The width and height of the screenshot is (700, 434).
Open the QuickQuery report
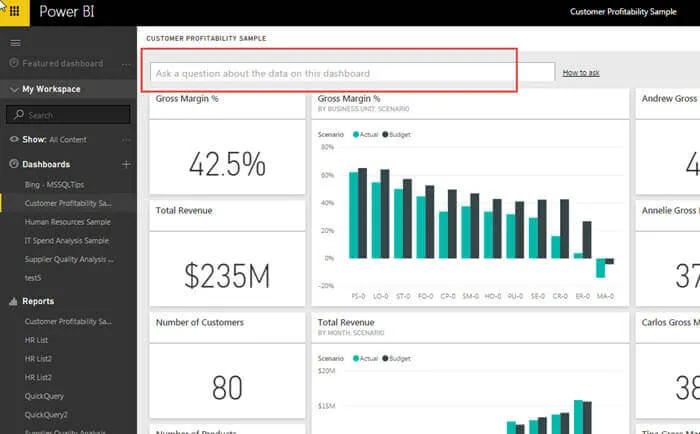tap(44, 396)
